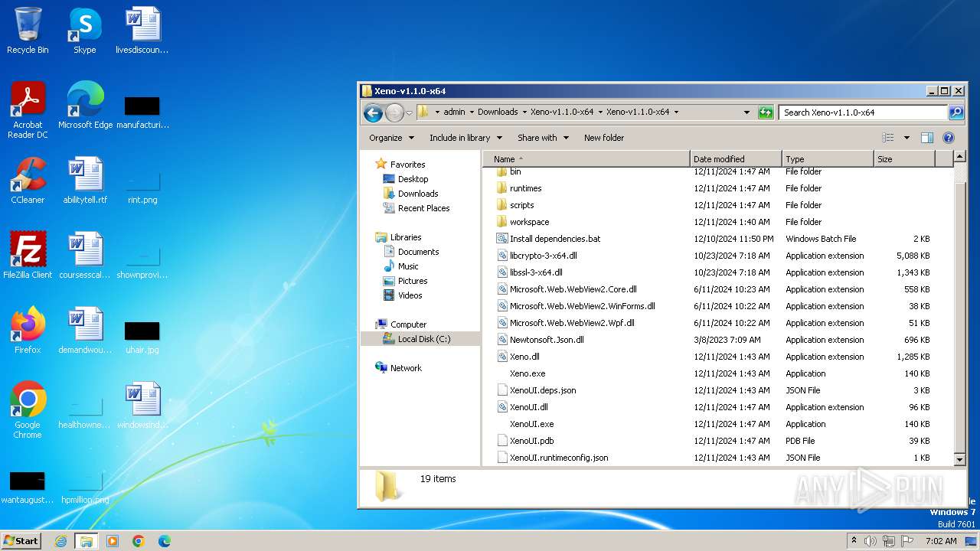Select Network in navigation pane
The width and height of the screenshot is (980, 551).
coord(406,368)
